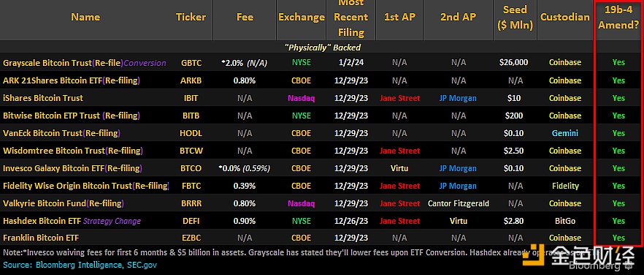Select the Custodian column header
This screenshot has width=644, height=275.
click(x=565, y=17)
